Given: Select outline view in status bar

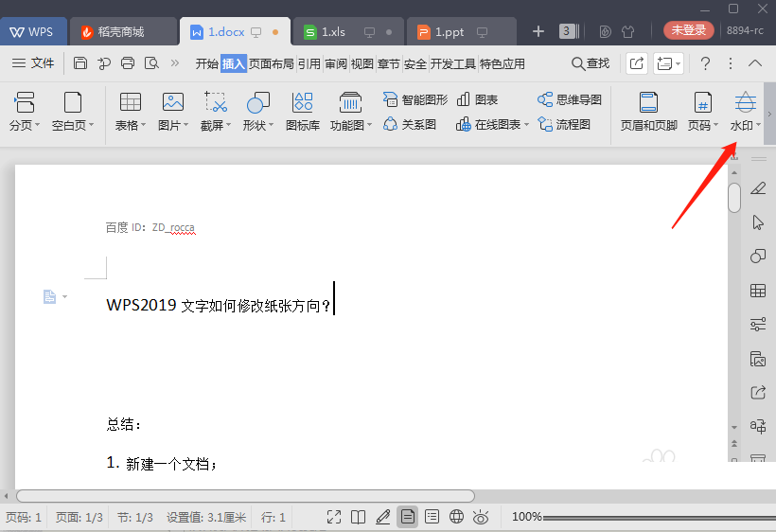Looking at the screenshot, I should (x=432, y=517).
